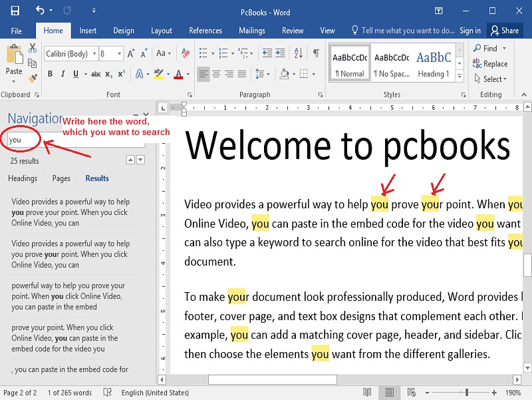
Task: Click the Tell me what you want box
Action: pos(403,31)
